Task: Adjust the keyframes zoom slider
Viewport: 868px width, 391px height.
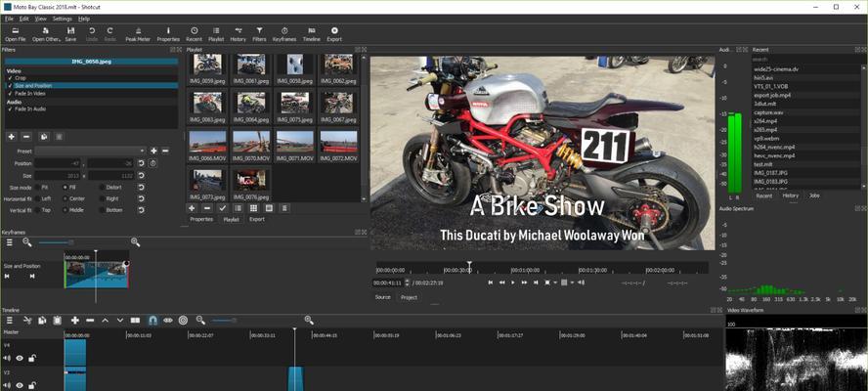Action: click(55, 242)
